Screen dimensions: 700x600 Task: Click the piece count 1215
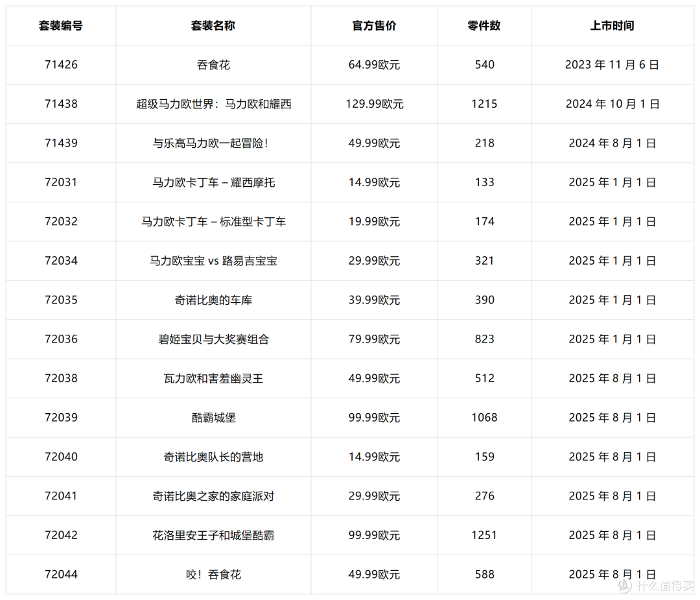484,104
